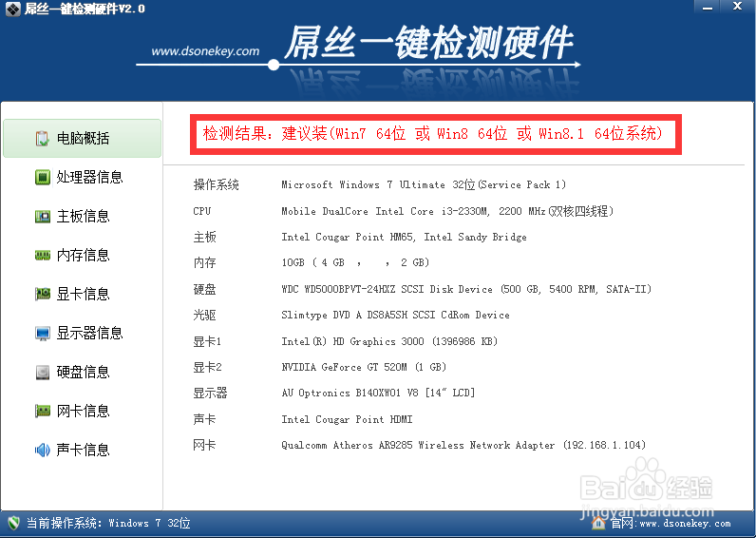
Task: Select the Microsoft Windows 7 Ultimate 32位 value
Action: pyautogui.click(x=424, y=184)
